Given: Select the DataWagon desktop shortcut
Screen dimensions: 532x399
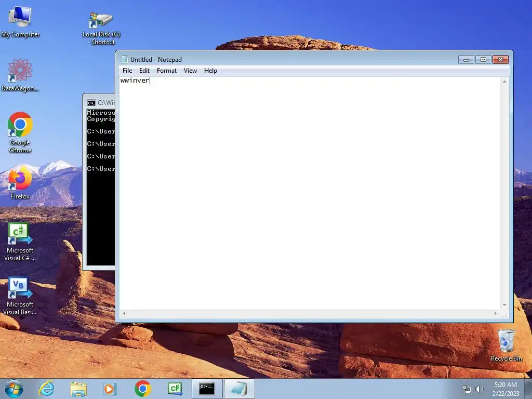Looking at the screenshot, I should 20,75.
